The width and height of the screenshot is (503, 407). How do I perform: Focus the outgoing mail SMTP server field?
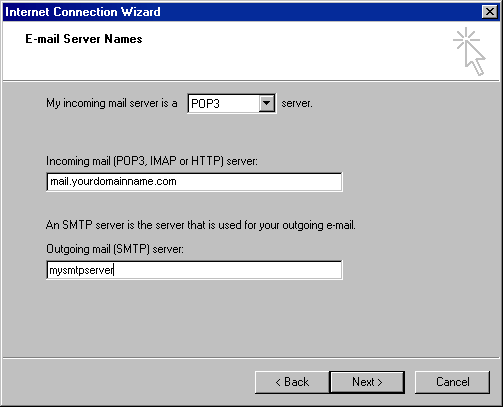194,270
